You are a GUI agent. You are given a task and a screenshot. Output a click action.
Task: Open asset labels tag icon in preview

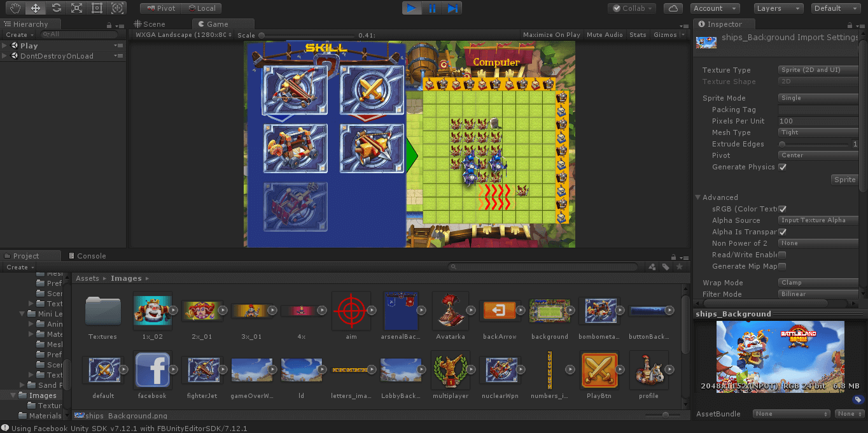(858, 400)
